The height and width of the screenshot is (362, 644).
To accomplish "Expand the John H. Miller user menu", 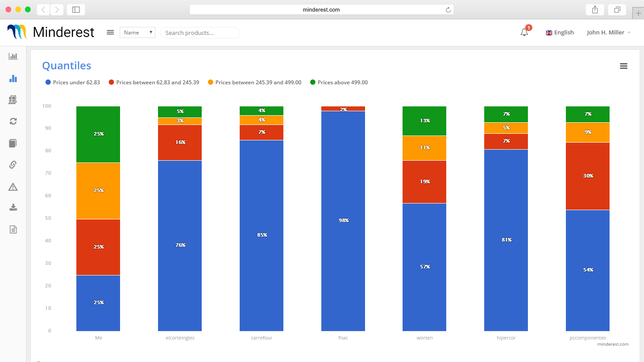I will pos(609,32).
